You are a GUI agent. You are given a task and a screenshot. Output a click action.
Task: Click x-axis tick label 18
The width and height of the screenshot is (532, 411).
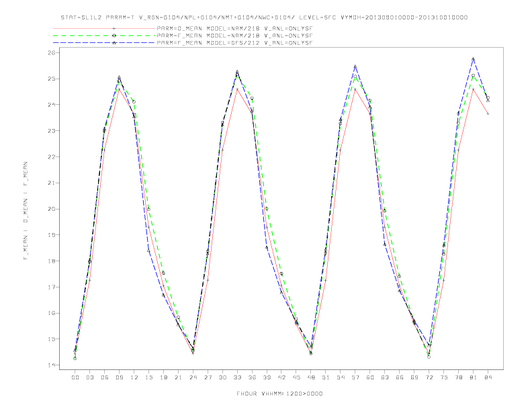pyautogui.click(x=163, y=377)
